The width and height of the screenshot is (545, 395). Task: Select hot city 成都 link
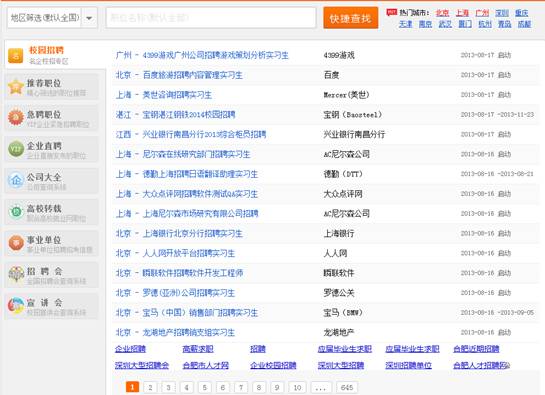click(x=524, y=24)
